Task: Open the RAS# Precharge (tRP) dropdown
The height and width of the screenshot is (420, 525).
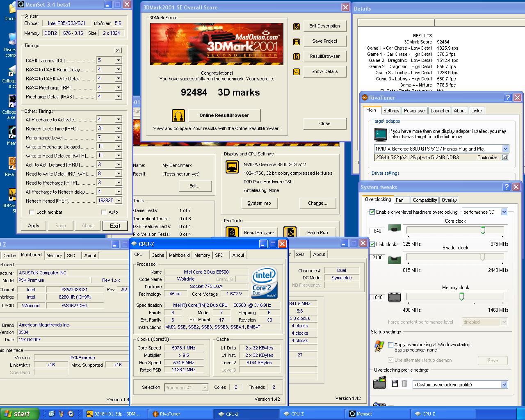Action: pyautogui.click(x=119, y=87)
